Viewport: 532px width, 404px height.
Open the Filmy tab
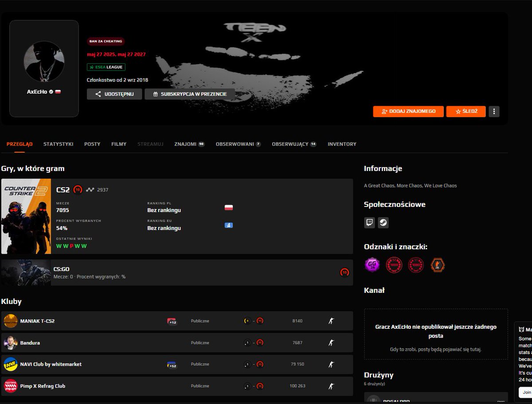[x=119, y=144]
